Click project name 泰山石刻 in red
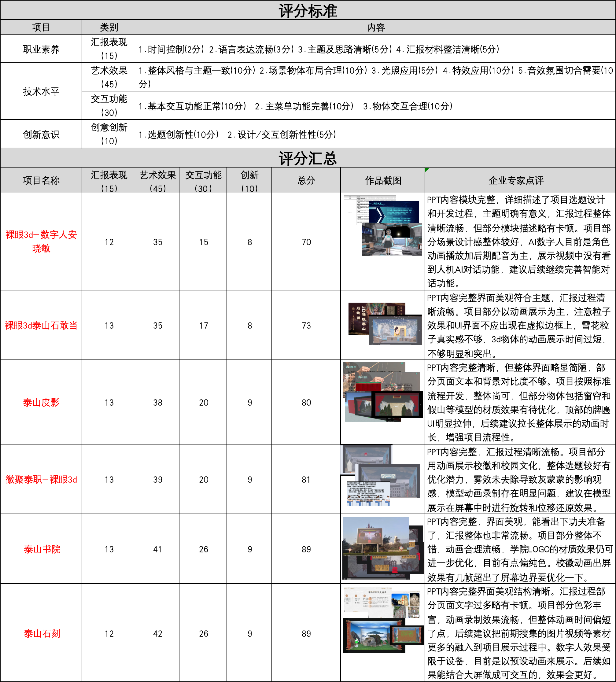Viewport: 616px width, 682px height. [42, 633]
